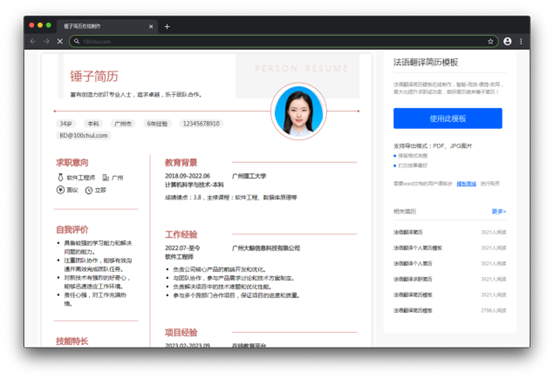Click the 锤子简历 resume title
This screenshot has width=554, height=379.
pyautogui.click(x=94, y=76)
